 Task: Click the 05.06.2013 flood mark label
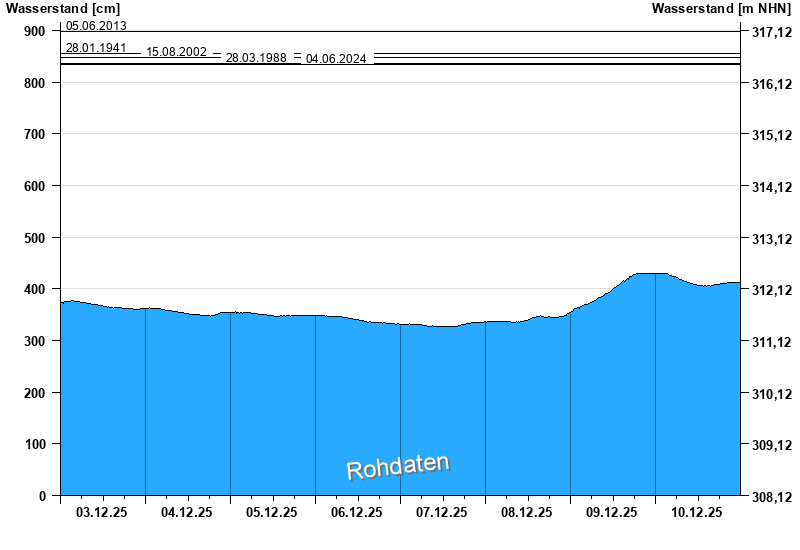click(x=96, y=26)
